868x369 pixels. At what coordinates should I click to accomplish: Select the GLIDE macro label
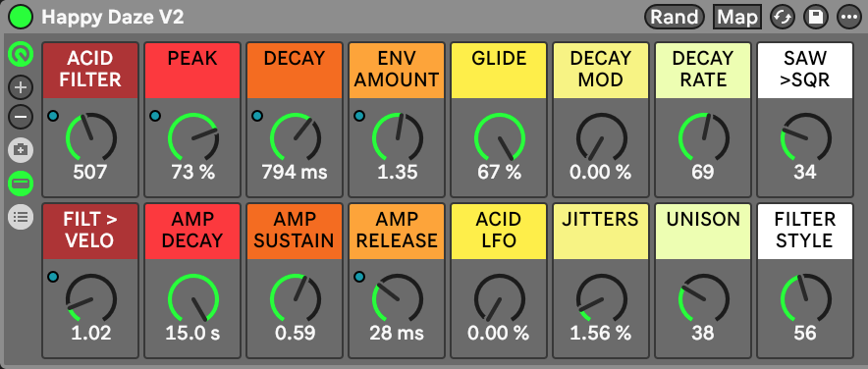pos(499,71)
